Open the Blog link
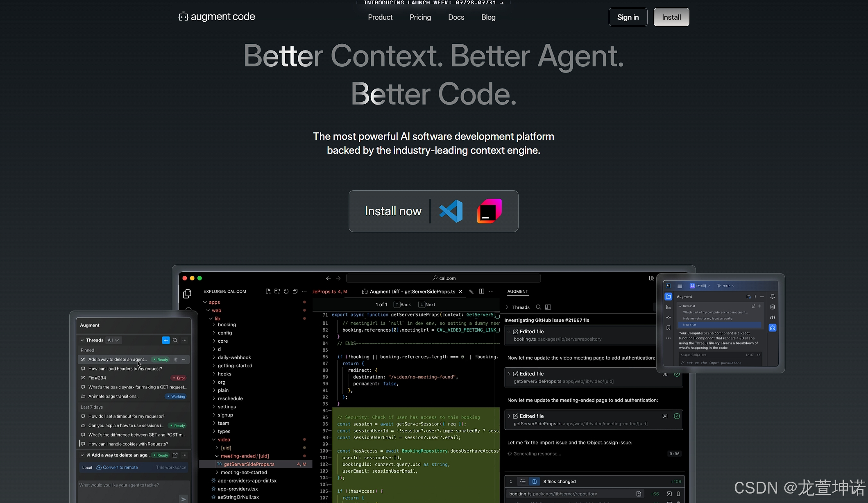The height and width of the screenshot is (503, 868). [488, 17]
